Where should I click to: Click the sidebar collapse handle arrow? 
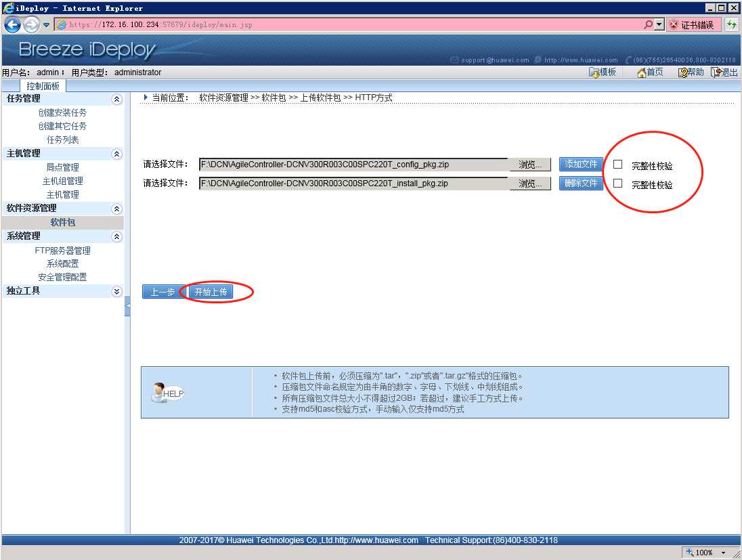pos(127,306)
